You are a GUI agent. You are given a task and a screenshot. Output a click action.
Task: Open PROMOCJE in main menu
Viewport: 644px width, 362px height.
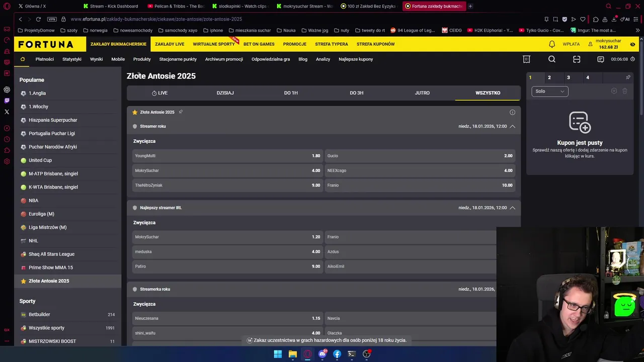pyautogui.click(x=294, y=44)
